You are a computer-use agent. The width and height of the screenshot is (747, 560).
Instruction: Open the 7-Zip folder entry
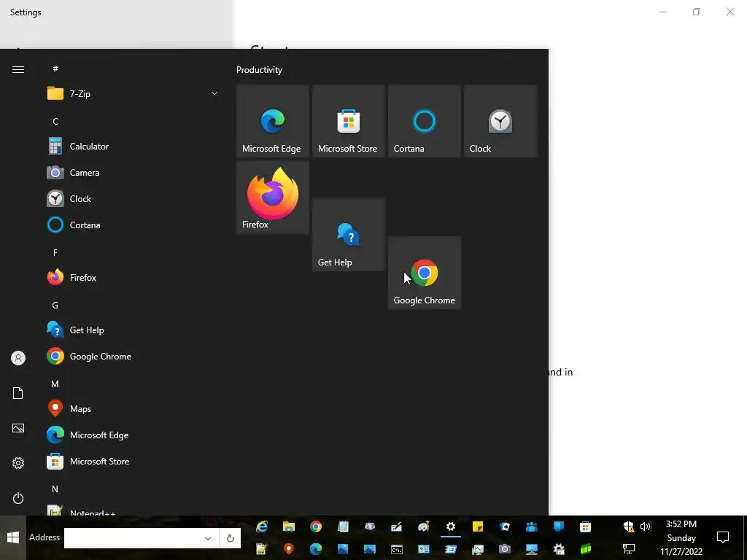pyautogui.click(x=133, y=93)
